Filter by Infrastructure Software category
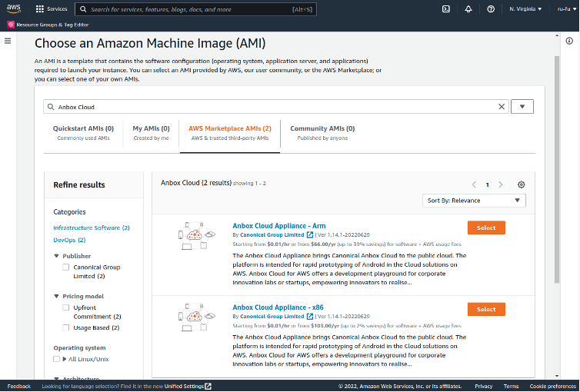 pyautogui.click(x=92, y=228)
